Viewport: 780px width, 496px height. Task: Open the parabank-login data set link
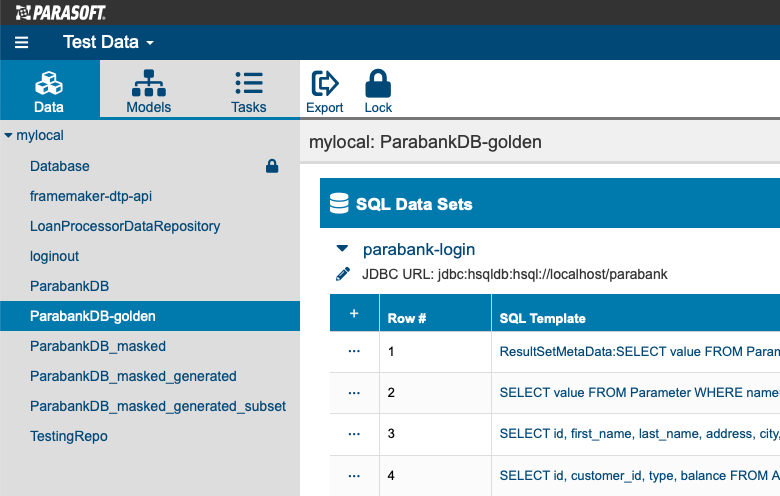[419, 249]
